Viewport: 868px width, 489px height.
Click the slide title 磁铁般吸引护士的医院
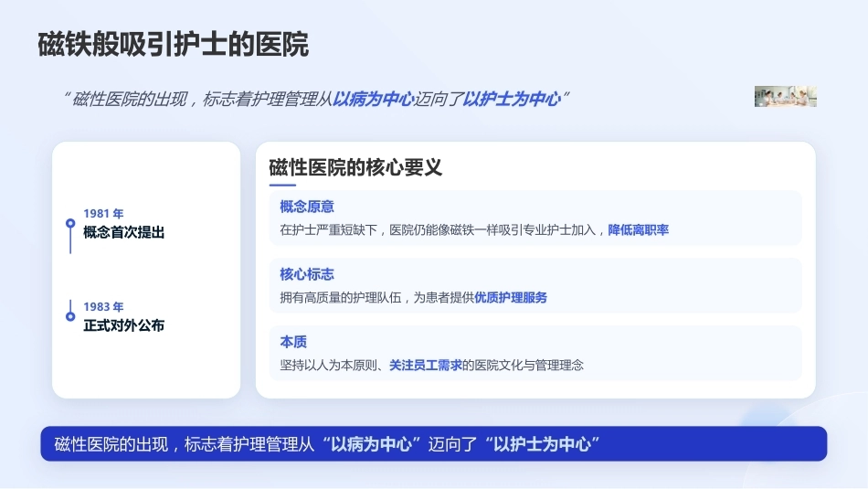[x=174, y=44]
